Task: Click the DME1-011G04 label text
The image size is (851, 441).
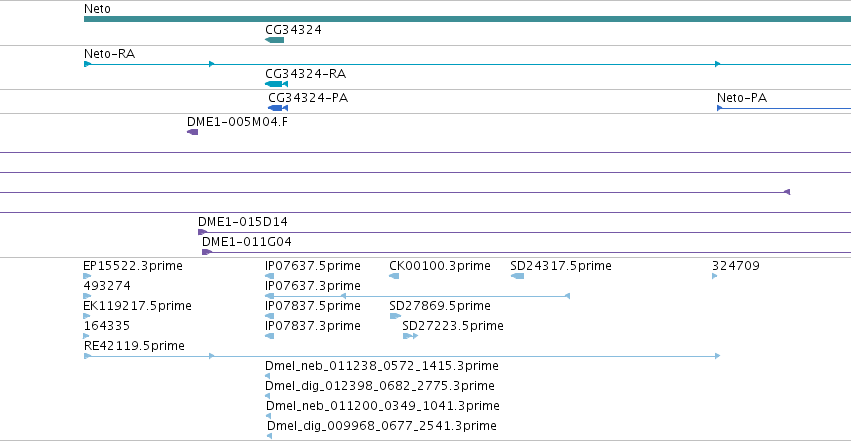Action: (x=246, y=241)
